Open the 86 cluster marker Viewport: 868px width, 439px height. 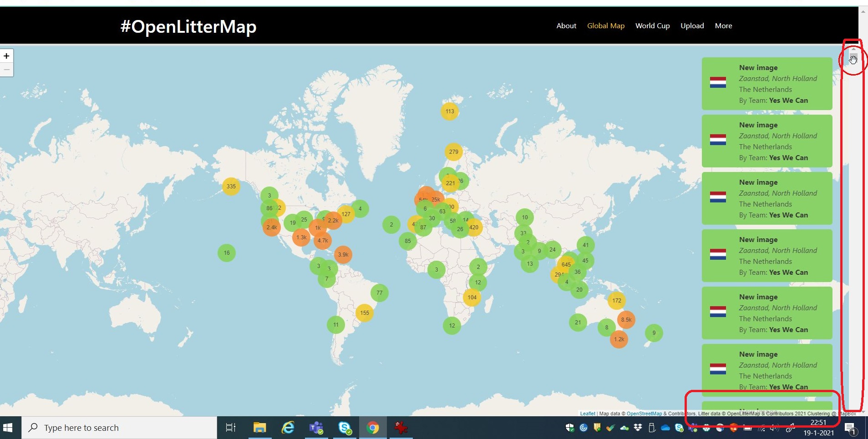(269, 208)
